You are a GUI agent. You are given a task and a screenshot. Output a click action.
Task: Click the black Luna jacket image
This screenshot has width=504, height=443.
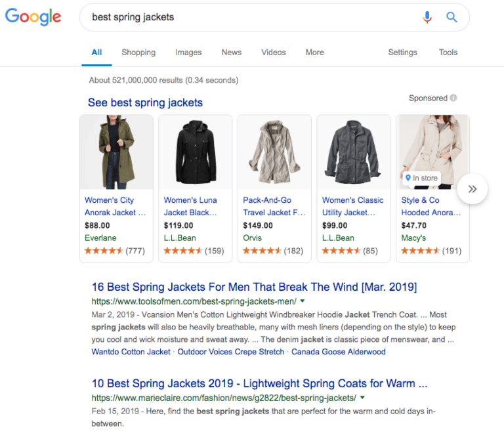coord(196,152)
